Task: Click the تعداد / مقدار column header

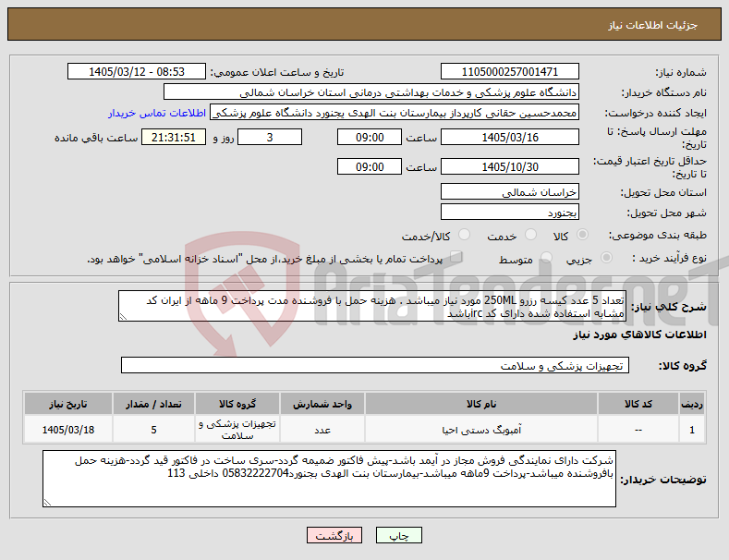Action: point(153,404)
